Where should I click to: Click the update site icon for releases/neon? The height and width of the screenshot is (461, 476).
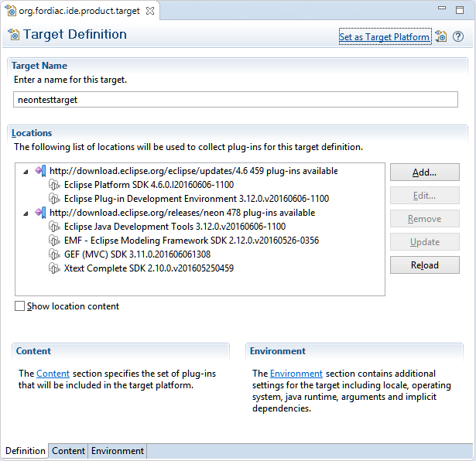point(40,213)
